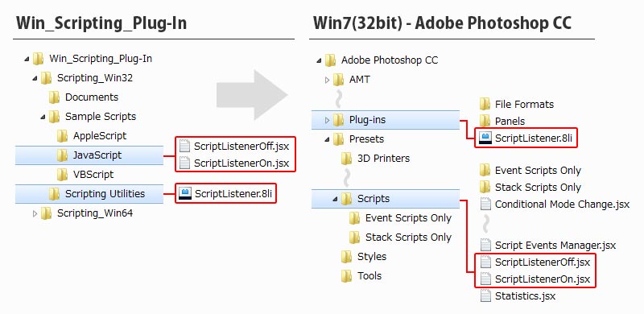Viewport: 644px width, 314px height.
Task: Select Event Scripts Only in the tree
Action: coord(408,218)
